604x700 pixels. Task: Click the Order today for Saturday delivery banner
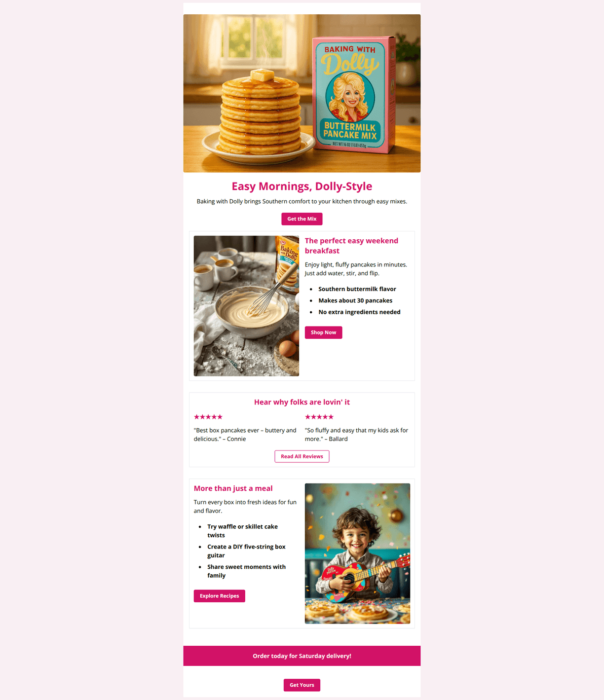click(302, 656)
